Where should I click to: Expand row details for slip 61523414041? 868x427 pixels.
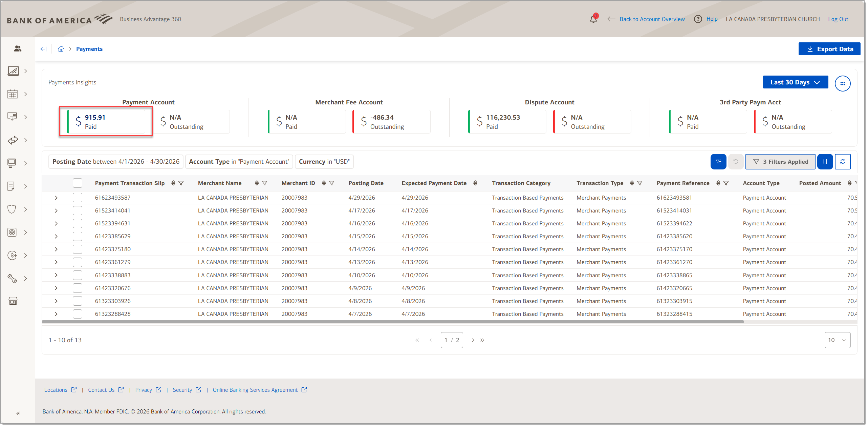pos(56,210)
